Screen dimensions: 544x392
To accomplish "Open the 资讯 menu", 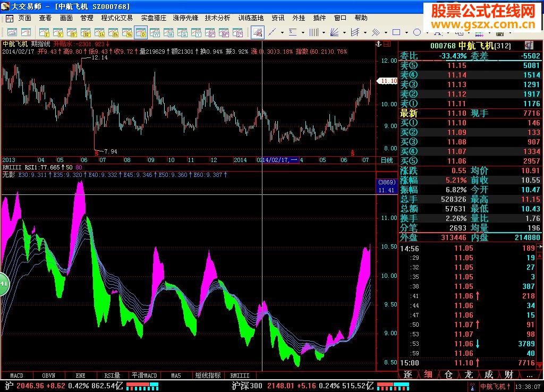I will [x=278, y=18].
